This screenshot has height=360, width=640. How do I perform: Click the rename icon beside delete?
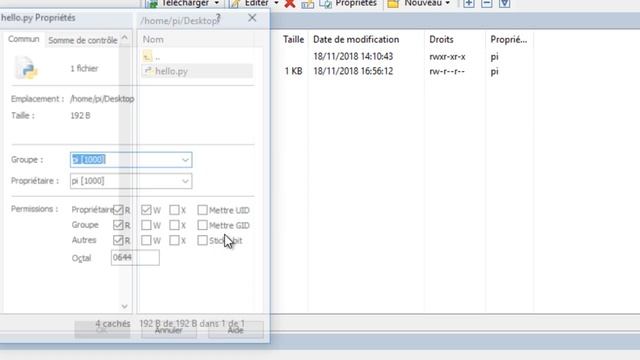pyautogui.click(x=308, y=4)
